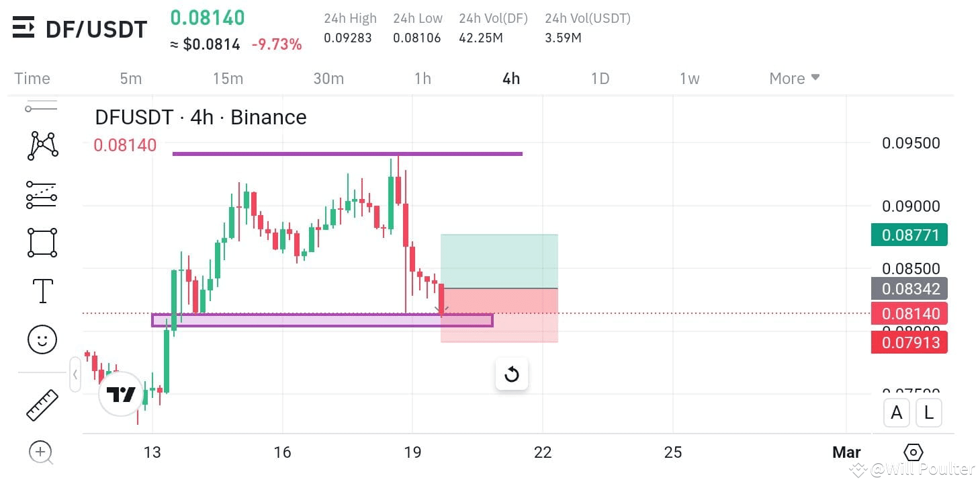Screen dimensions: 980x484
Task: Click the 0.08140 current price label
Action: (x=908, y=313)
